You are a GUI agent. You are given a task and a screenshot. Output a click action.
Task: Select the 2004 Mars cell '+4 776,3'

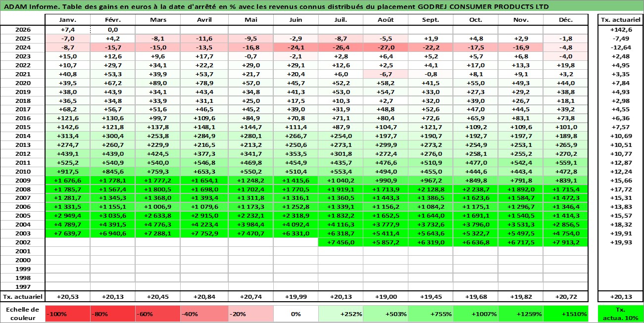click(157, 225)
